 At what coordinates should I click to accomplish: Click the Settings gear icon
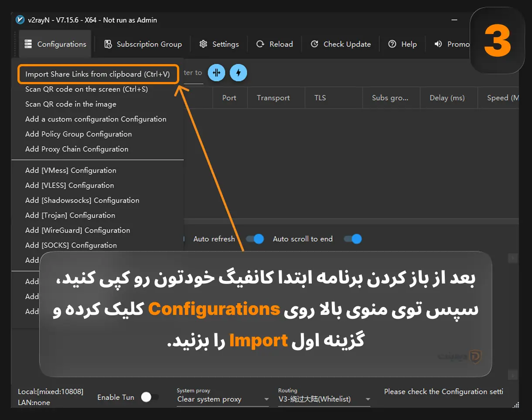click(203, 44)
